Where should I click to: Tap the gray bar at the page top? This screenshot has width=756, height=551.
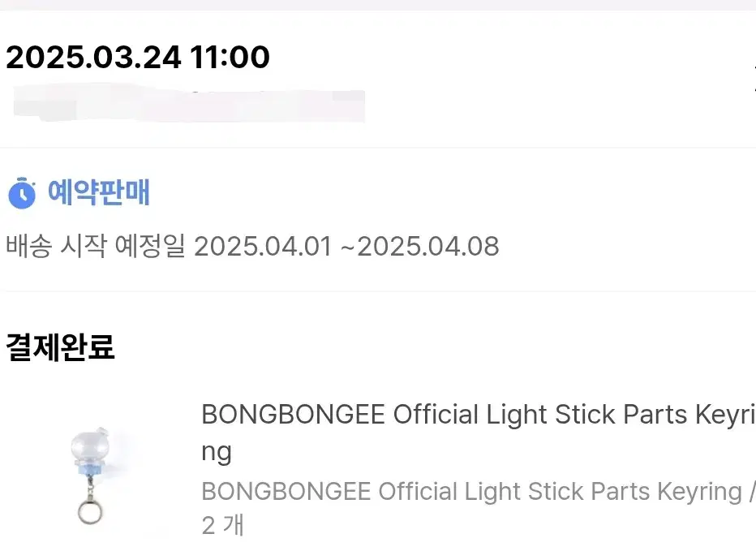tap(378, 5)
